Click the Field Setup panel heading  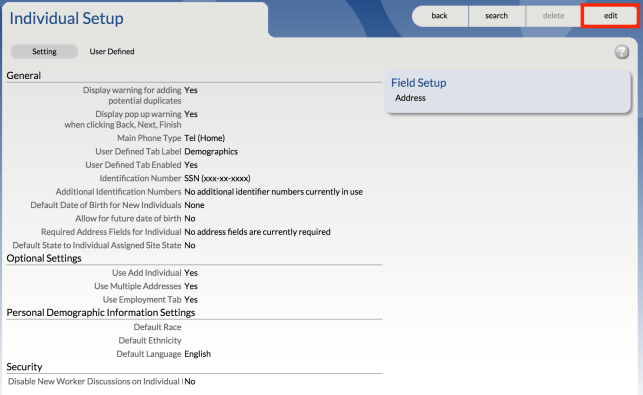[x=418, y=83]
